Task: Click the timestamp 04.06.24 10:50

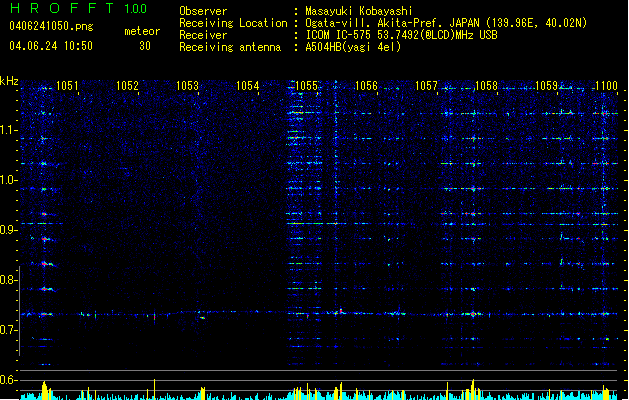Action: [x=51, y=46]
